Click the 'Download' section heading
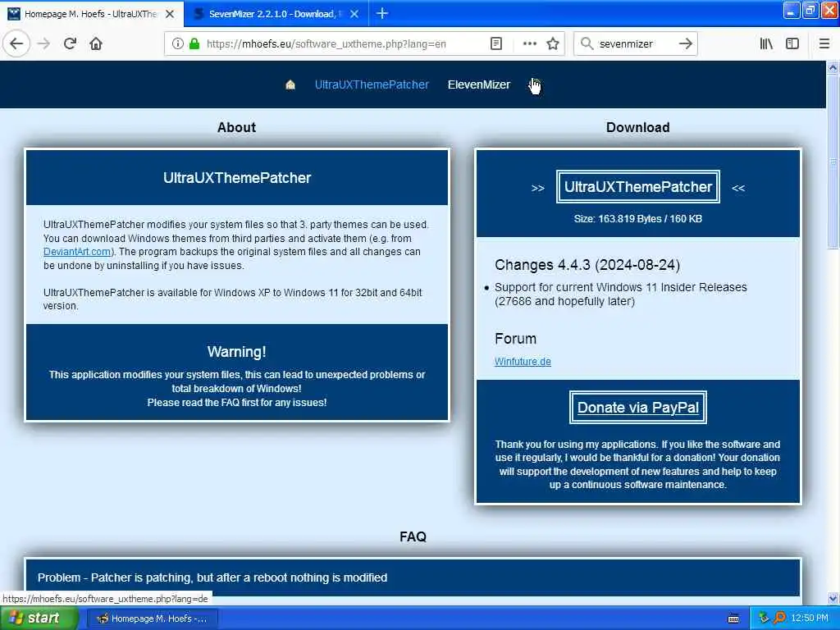840x630 pixels. (638, 127)
